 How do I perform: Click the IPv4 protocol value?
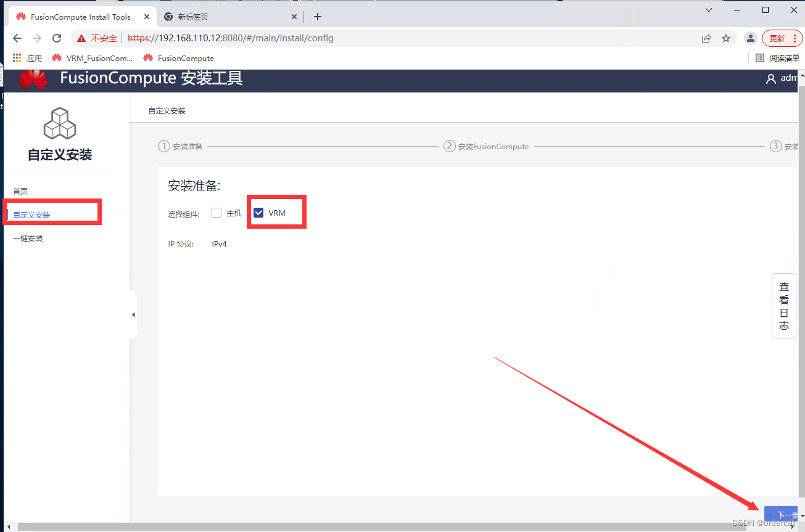[x=220, y=244]
